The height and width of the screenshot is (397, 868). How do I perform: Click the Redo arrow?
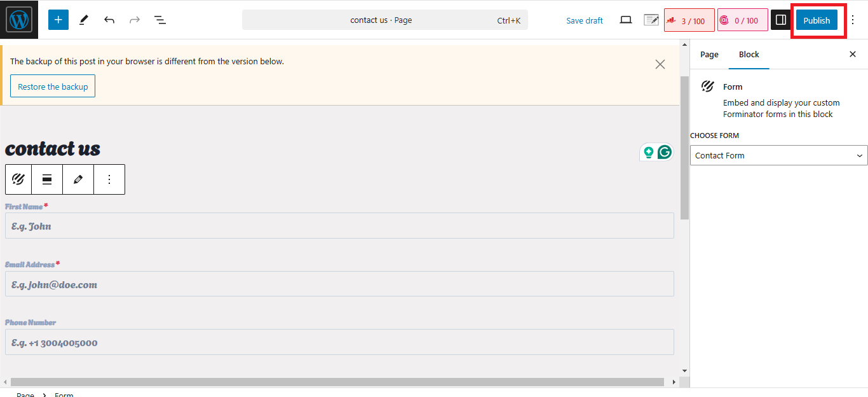[135, 20]
